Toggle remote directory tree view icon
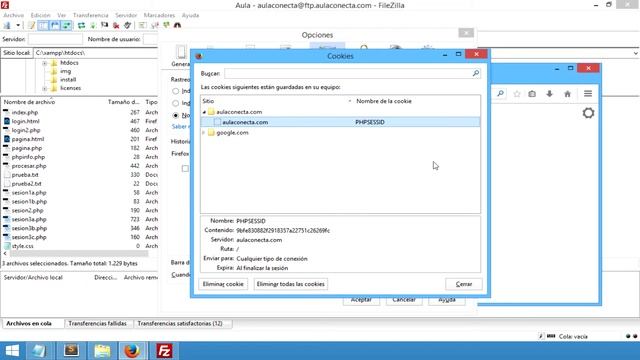Screen dimensions: 640x360 click(x=55, y=25)
